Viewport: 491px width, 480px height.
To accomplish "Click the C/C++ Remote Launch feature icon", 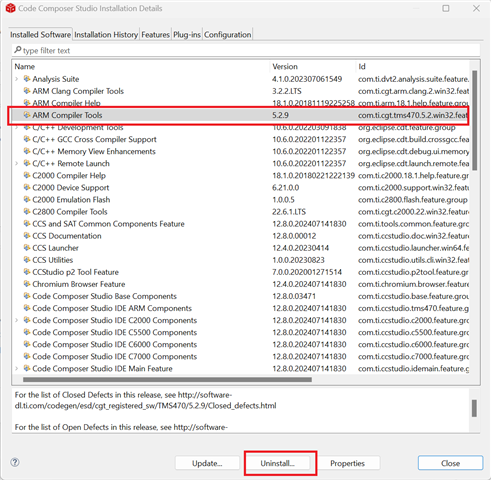I will tap(27, 163).
